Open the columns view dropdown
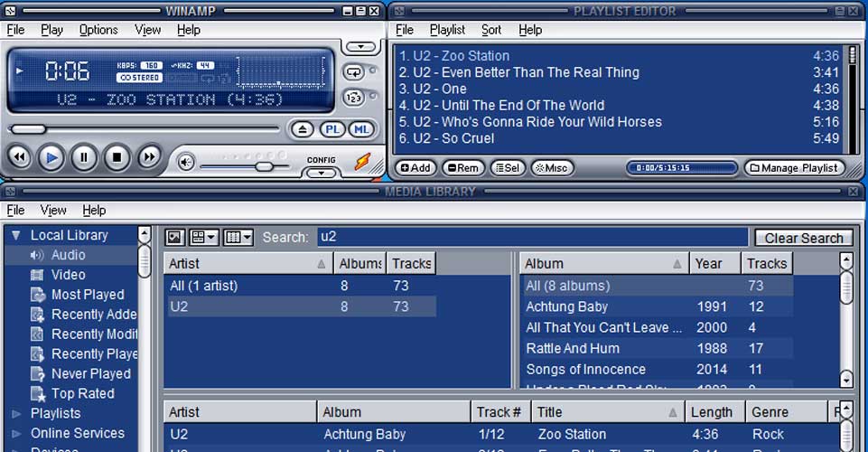The height and width of the screenshot is (452, 868). [238, 238]
